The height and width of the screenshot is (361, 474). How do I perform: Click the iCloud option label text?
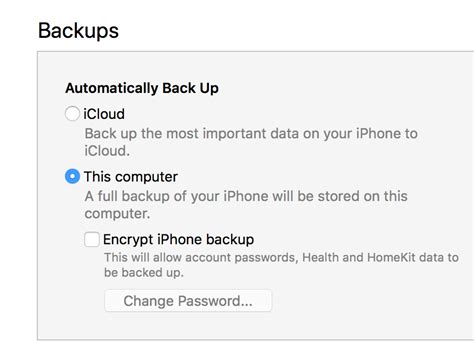104,114
